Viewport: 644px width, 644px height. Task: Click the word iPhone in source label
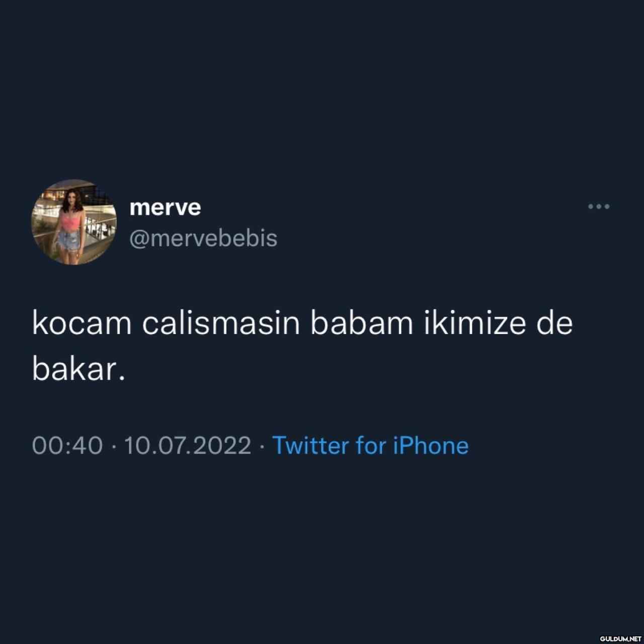[x=431, y=445]
